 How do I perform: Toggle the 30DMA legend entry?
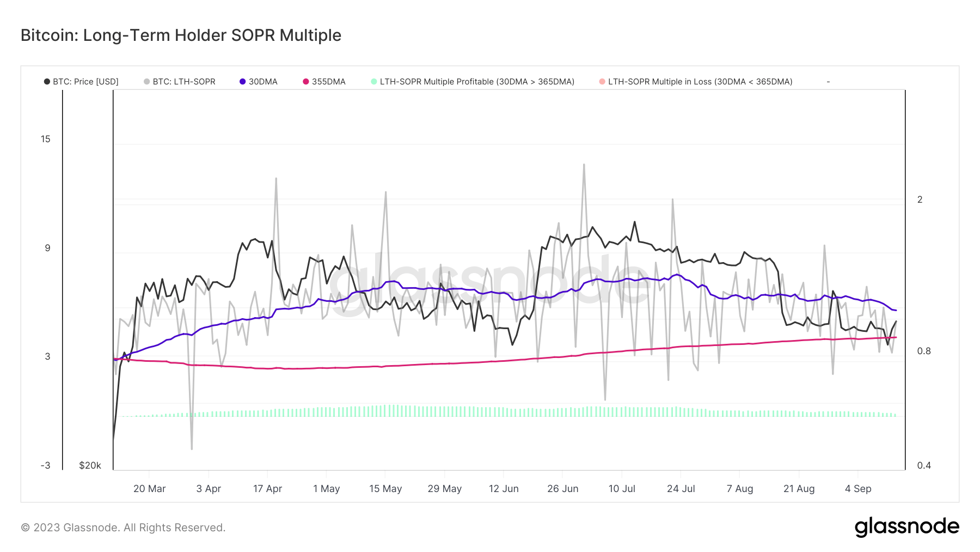click(x=259, y=82)
